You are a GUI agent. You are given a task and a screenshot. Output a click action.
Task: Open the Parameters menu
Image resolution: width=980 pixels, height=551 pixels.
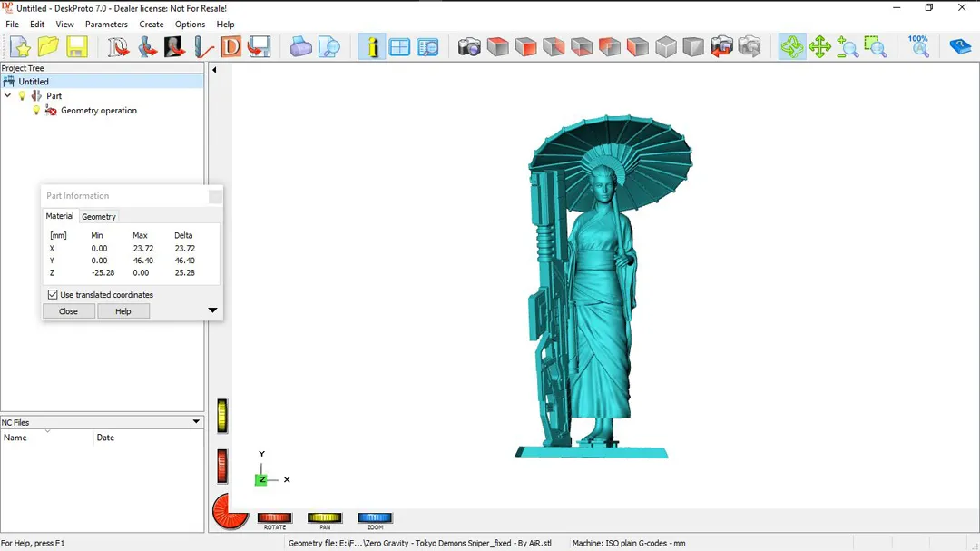click(x=106, y=25)
